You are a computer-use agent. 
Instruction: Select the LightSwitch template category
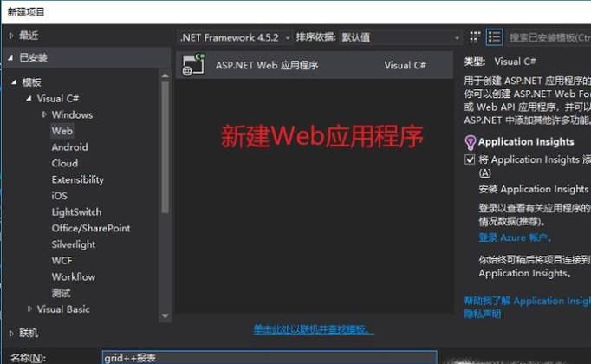coord(76,212)
